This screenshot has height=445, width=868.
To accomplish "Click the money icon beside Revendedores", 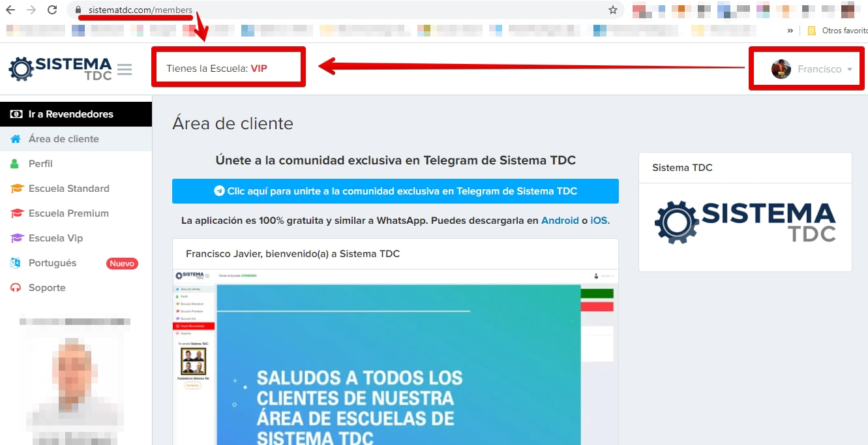I will (x=16, y=114).
